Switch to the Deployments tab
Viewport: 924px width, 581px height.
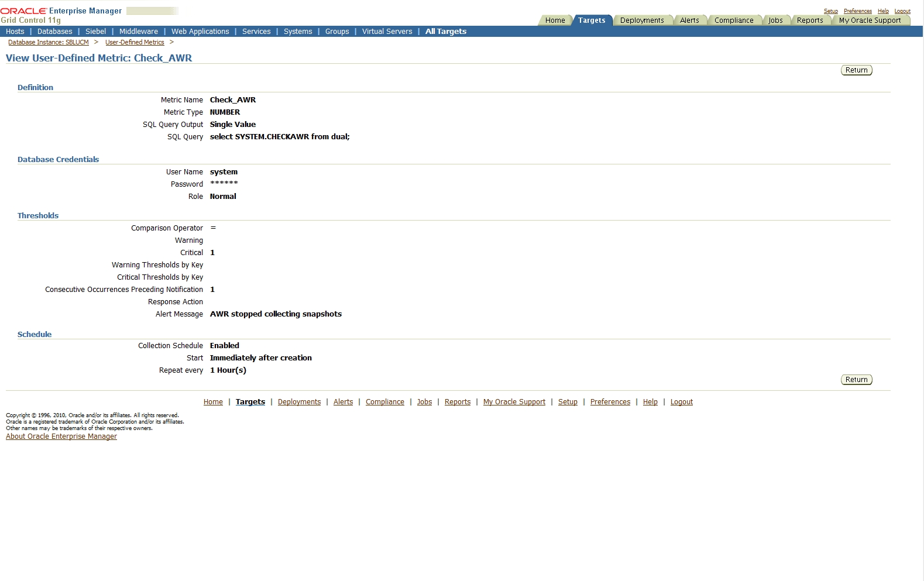pos(642,20)
